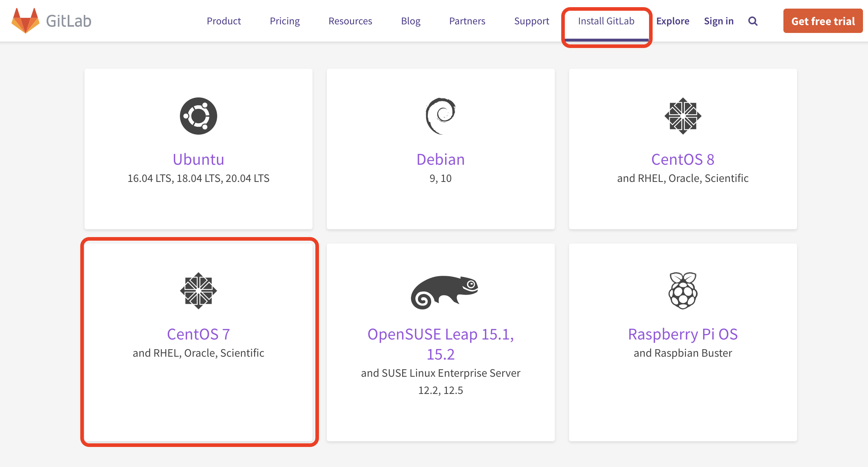
Task: Open the Pricing navigation item
Action: (285, 21)
